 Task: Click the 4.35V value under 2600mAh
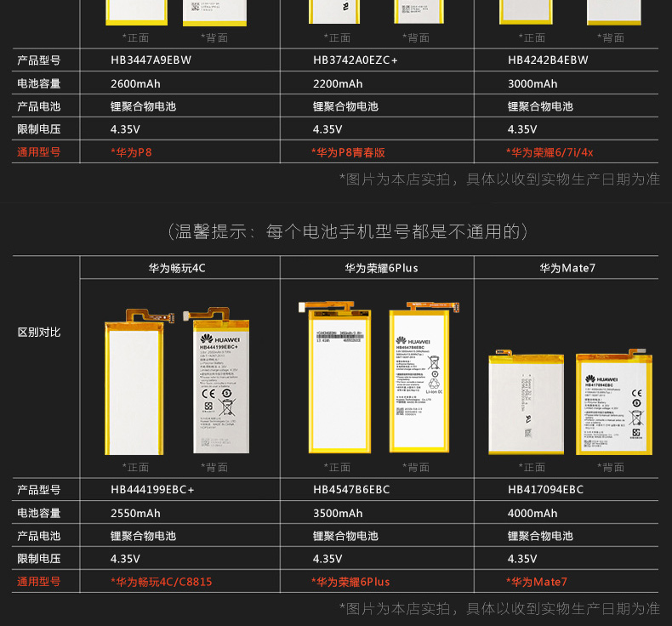pyautogui.click(x=125, y=129)
